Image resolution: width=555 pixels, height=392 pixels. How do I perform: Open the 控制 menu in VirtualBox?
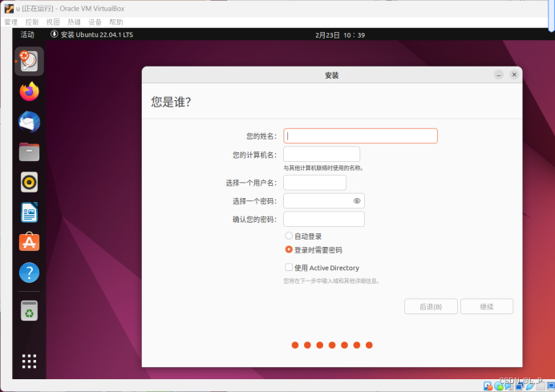click(32, 22)
